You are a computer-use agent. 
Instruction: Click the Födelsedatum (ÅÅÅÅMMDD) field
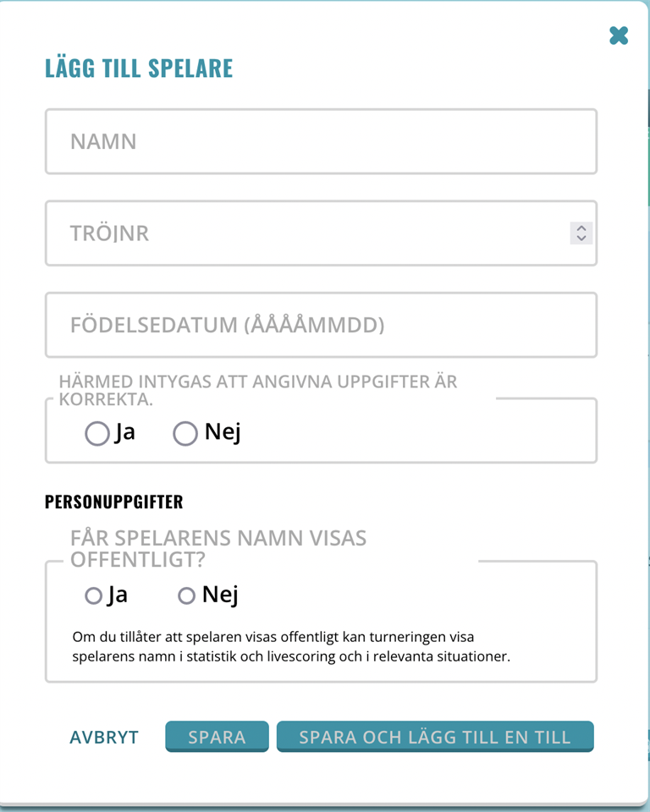point(321,325)
